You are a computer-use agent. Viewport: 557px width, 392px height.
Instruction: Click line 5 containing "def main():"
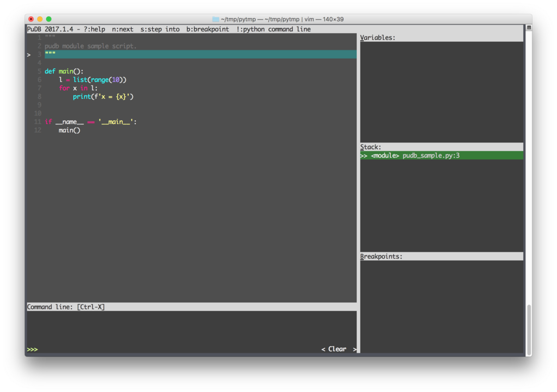point(64,71)
